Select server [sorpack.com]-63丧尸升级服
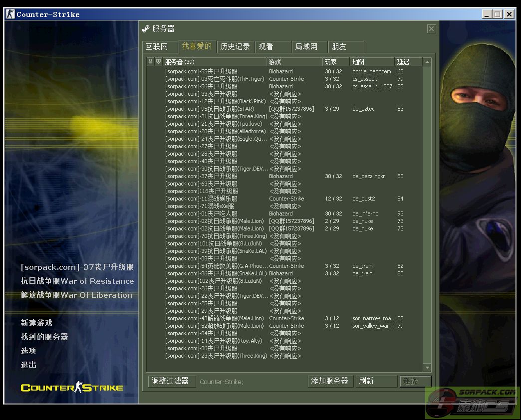Viewport: 521px width, 420px height. [x=284, y=184]
